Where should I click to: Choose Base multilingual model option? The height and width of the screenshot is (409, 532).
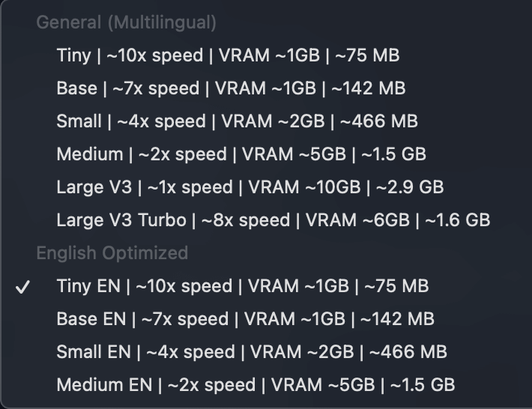tap(231, 88)
